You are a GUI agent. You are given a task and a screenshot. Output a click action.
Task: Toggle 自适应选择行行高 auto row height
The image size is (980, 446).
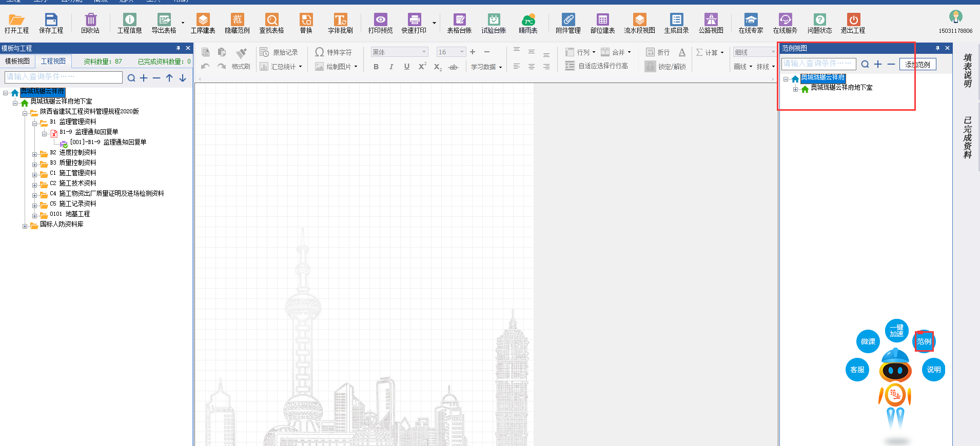point(596,66)
